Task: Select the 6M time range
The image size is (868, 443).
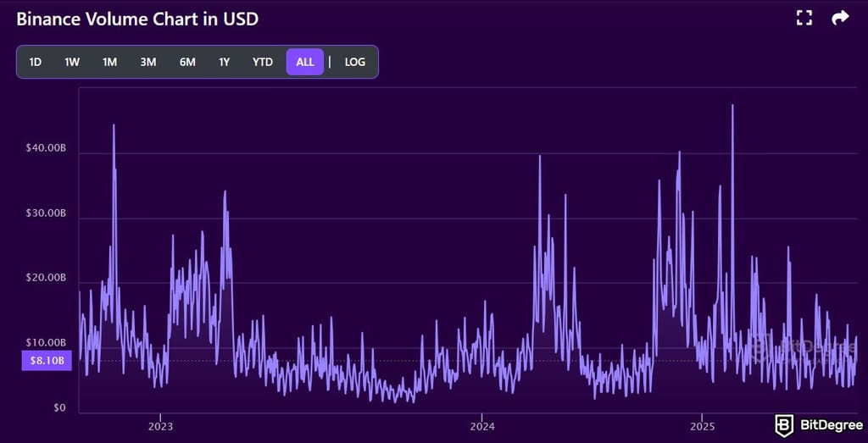Action: (187, 62)
